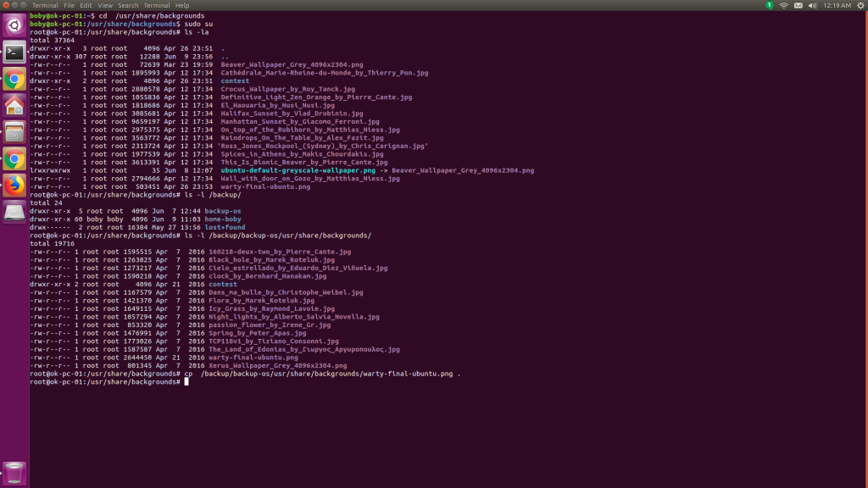Open the sound volume indicator menu
Screen dimensions: 868x488
[813, 7]
